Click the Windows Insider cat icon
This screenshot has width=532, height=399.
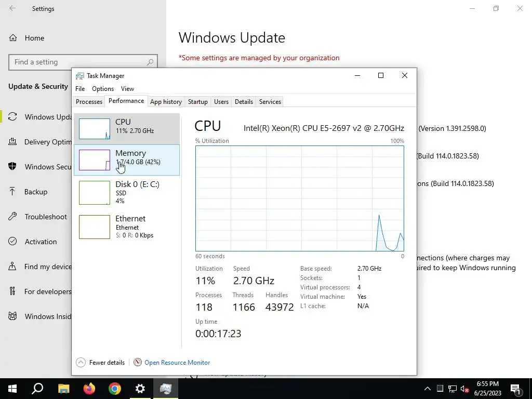(12, 316)
